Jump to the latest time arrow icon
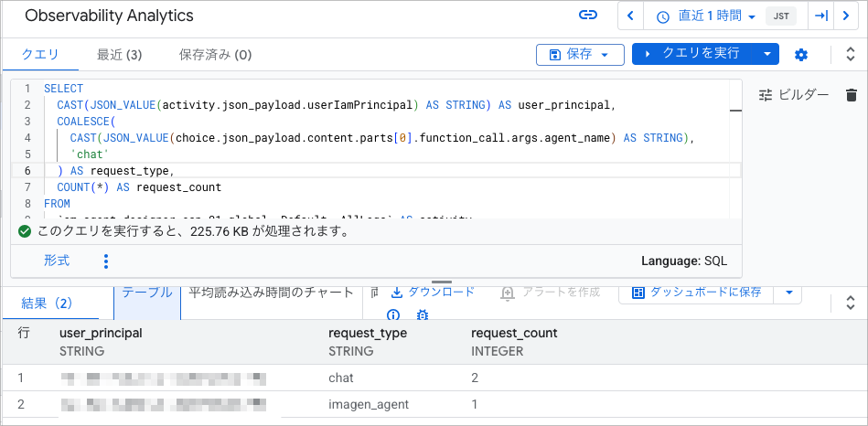Screen dimensions: 868x426 [821, 16]
